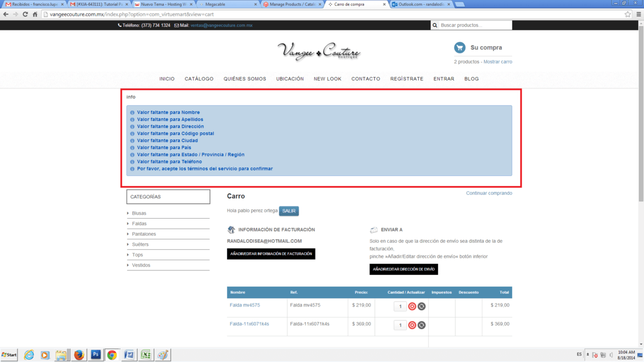Open Excel from taskbar

pyautogui.click(x=146, y=355)
